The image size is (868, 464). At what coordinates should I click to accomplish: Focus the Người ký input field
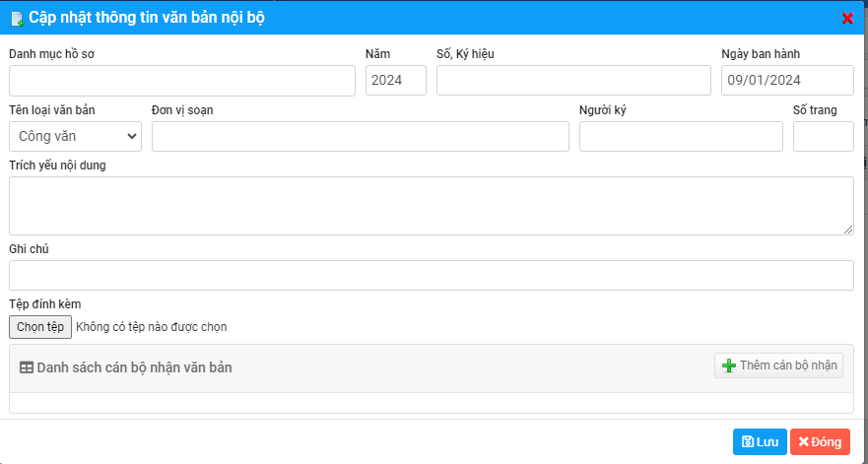click(680, 137)
